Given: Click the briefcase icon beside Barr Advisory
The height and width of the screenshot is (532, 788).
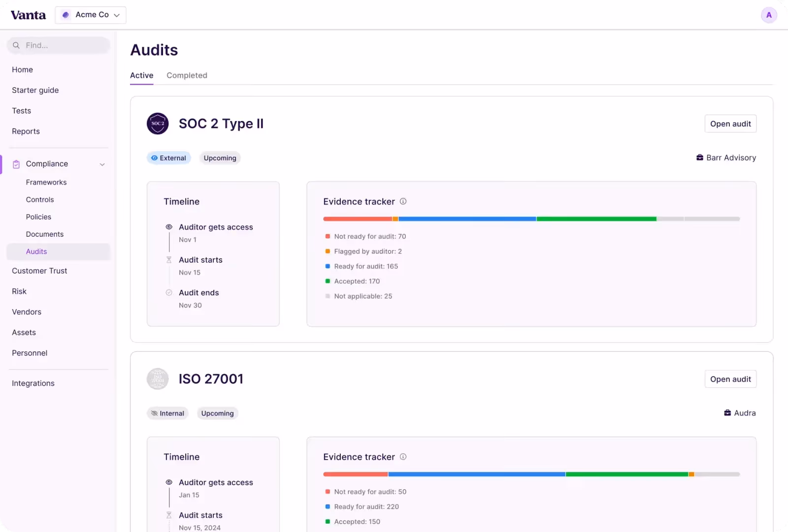Looking at the screenshot, I should pyautogui.click(x=699, y=157).
